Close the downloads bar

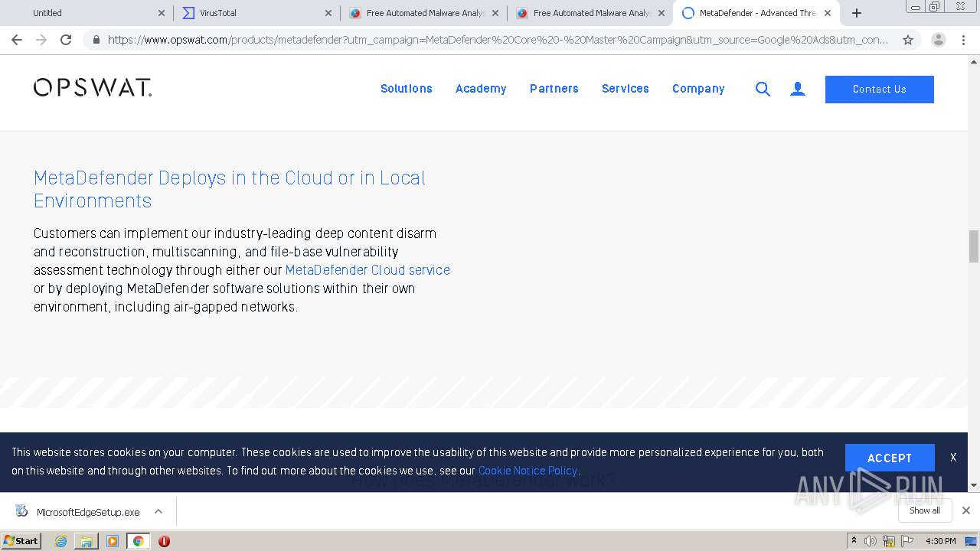point(966,510)
